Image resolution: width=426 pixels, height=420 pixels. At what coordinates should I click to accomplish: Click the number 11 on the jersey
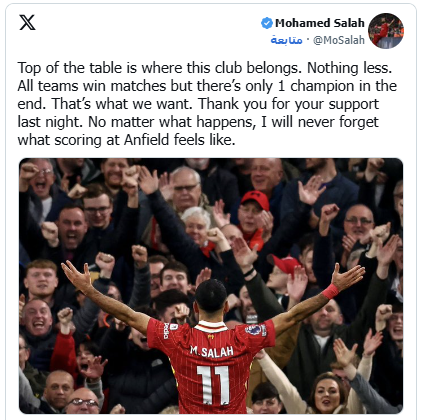click(x=213, y=385)
